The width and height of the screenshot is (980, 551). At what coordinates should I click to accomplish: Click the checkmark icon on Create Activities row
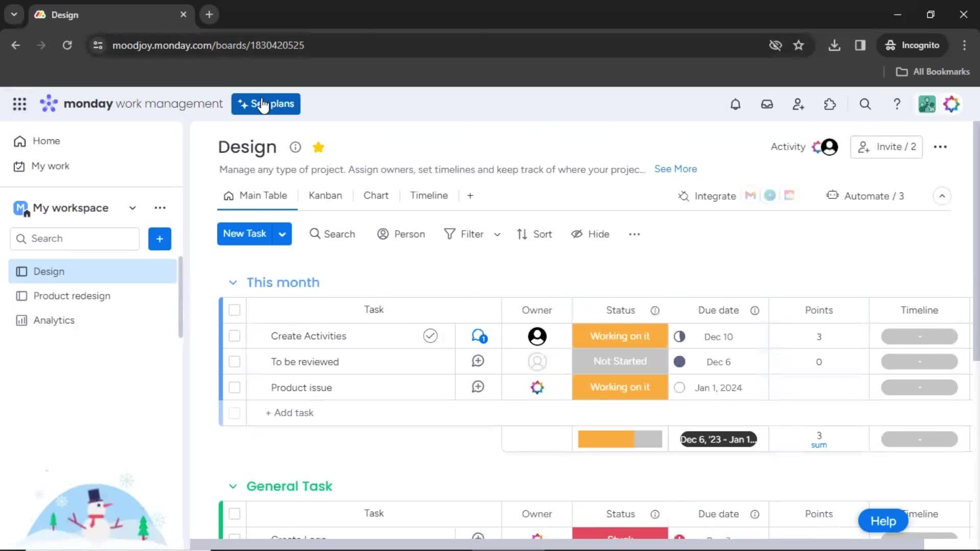(x=430, y=336)
